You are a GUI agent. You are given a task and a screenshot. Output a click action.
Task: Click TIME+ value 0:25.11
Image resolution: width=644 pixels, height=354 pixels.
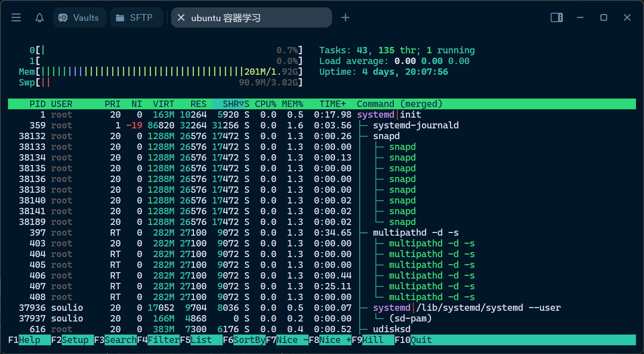point(333,286)
